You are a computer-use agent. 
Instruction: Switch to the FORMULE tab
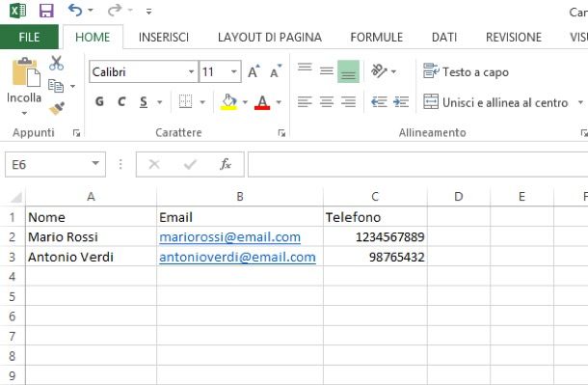377,37
